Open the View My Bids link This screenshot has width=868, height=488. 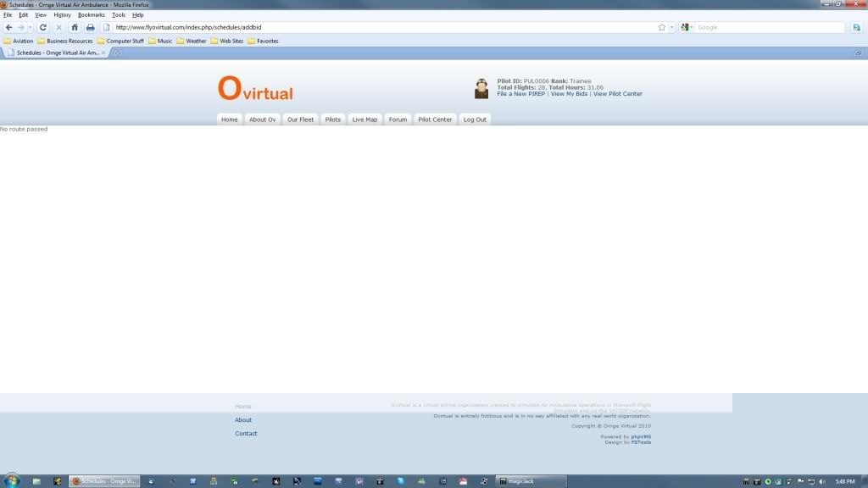coord(569,94)
